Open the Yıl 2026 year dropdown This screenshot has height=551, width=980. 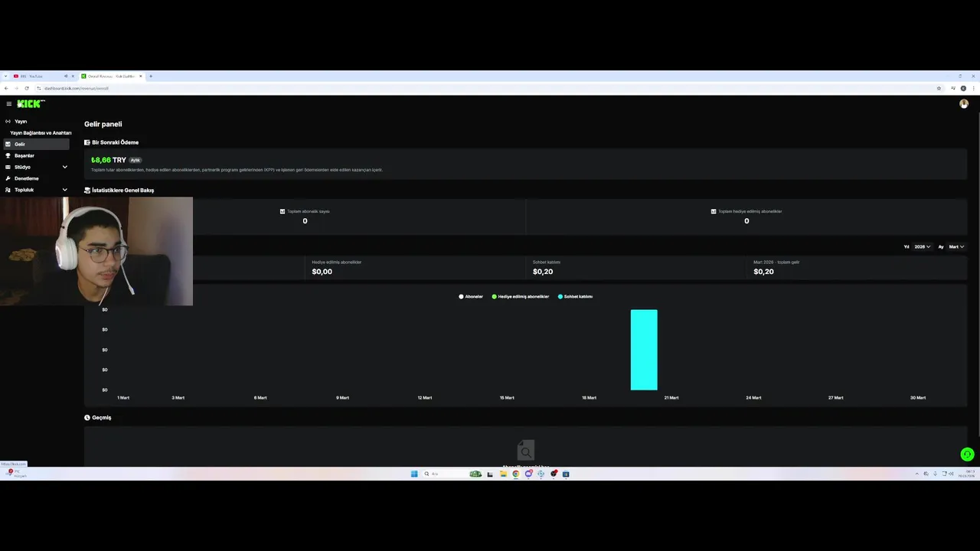tap(922, 246)
